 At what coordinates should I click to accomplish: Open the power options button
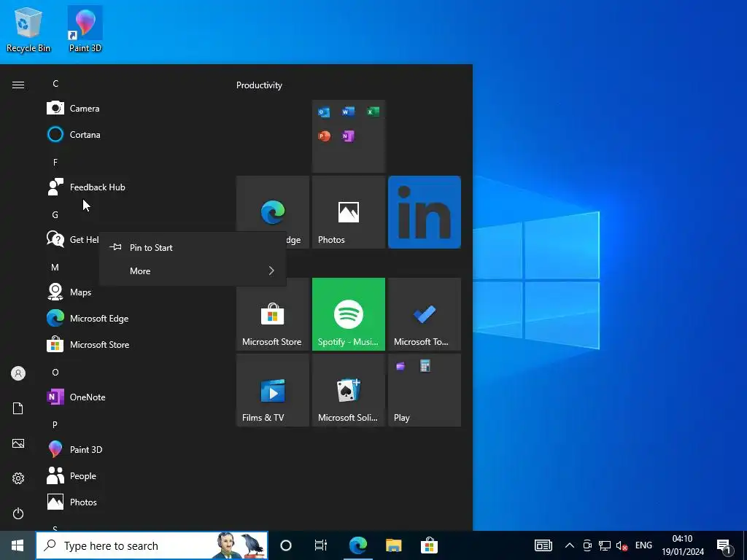click(x=18, y=513)
